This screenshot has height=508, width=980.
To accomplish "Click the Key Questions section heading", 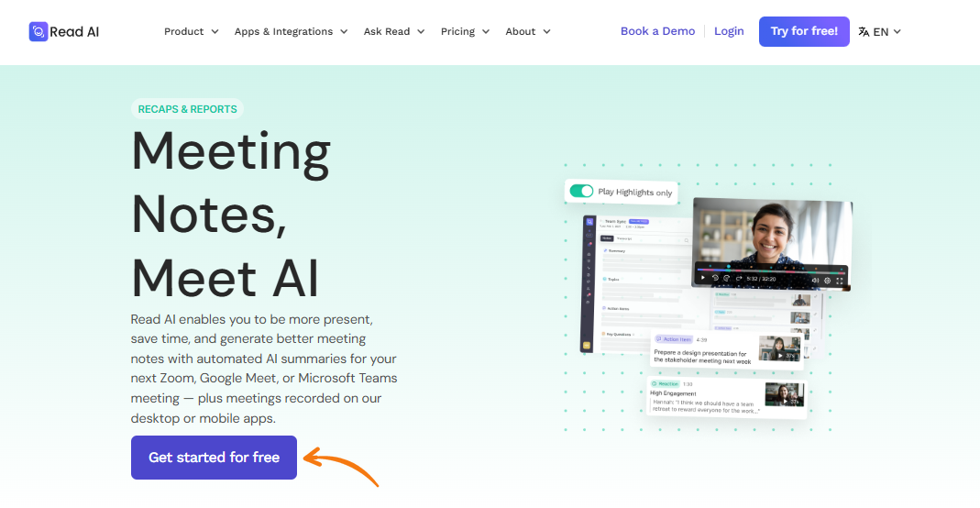I will pyautogui.click(x=619, y=335).
